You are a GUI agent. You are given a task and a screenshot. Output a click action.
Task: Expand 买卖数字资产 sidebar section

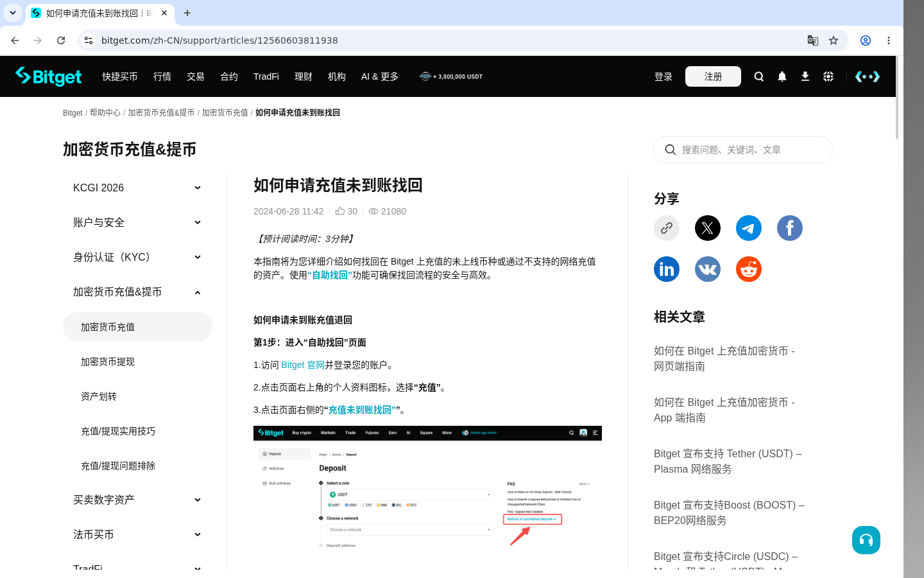click(x=137, y=500)
